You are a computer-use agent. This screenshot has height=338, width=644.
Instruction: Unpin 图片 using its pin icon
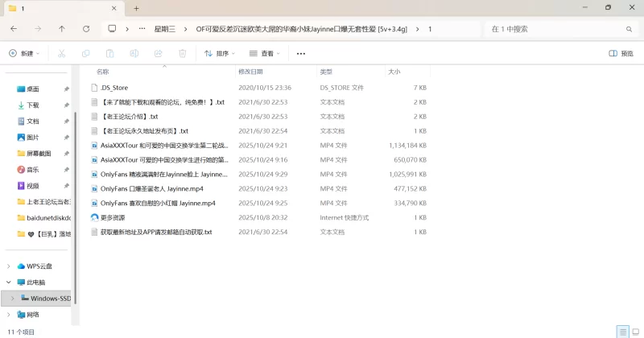(x=66, y=137)
